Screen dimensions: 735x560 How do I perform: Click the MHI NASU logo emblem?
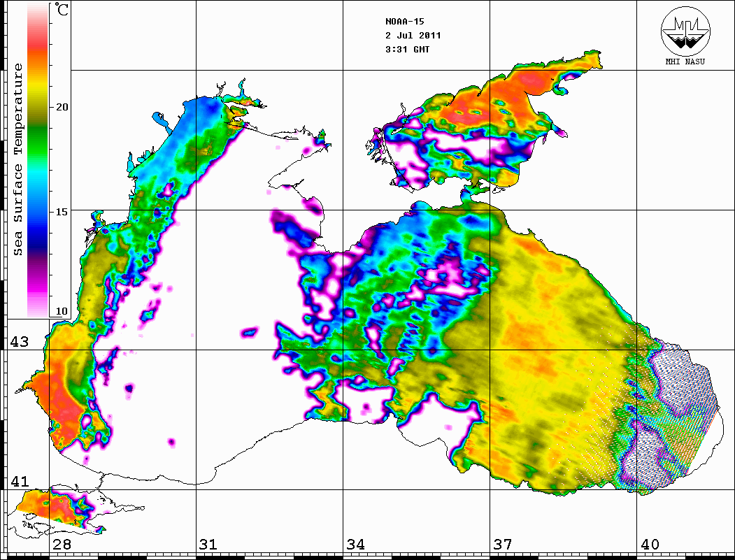685,31
